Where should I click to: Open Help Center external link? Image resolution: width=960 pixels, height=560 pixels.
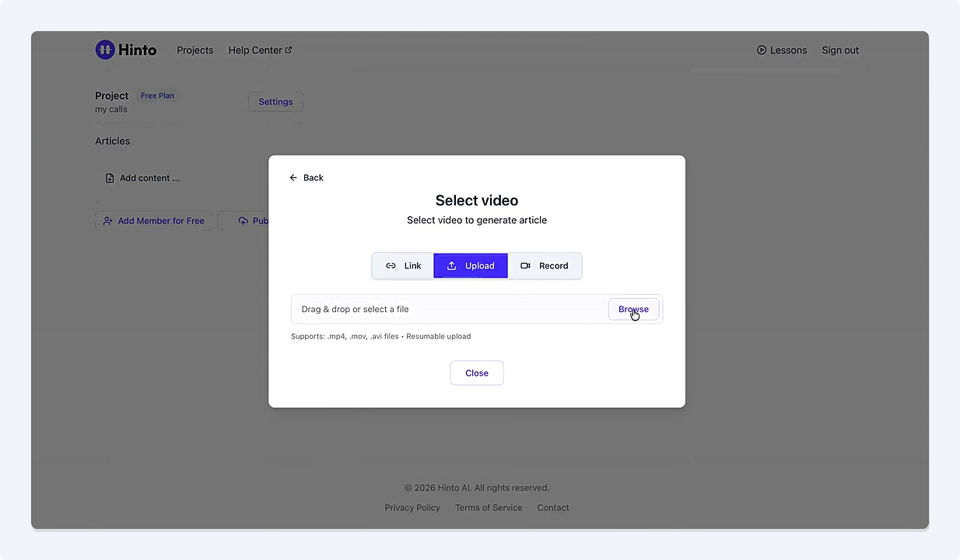260,51
